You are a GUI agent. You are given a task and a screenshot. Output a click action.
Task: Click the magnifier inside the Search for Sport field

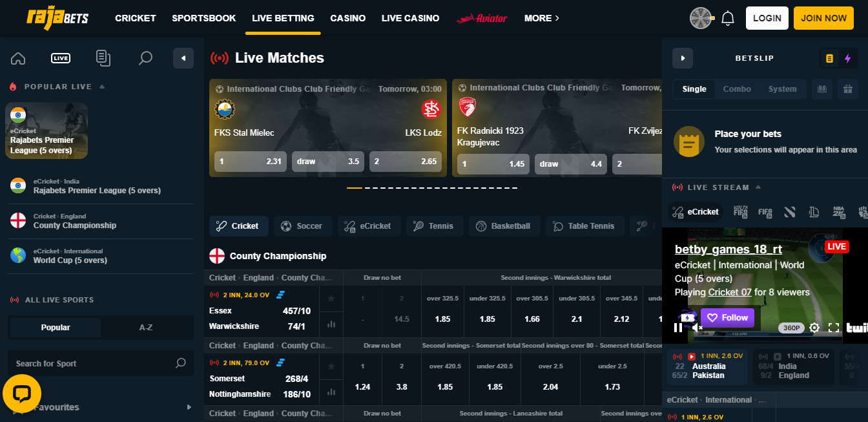[181, 363]
